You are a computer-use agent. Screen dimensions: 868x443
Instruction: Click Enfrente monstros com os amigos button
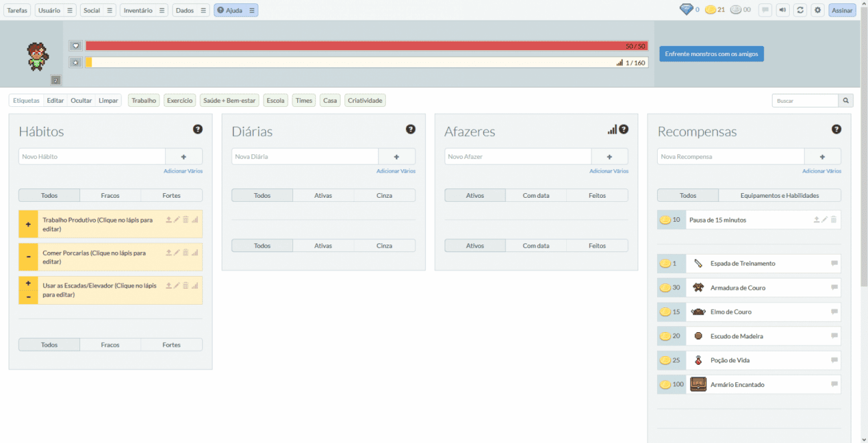pos(711,54)
